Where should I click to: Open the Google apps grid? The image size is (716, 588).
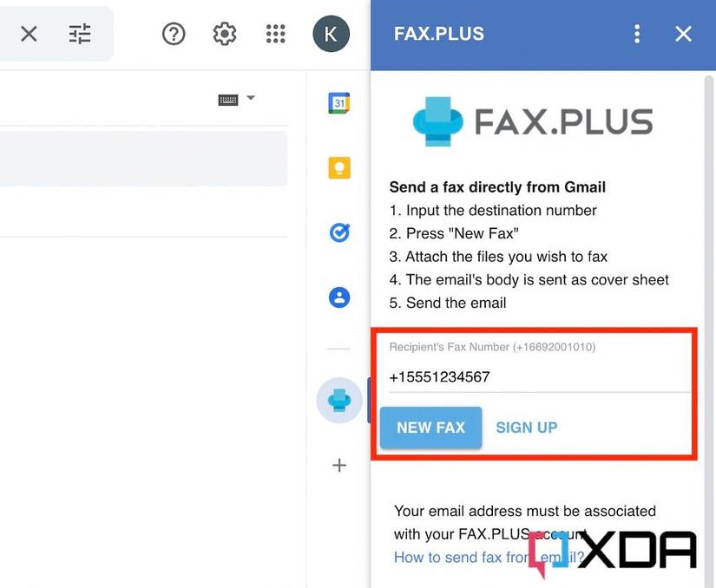pos(275,34)
